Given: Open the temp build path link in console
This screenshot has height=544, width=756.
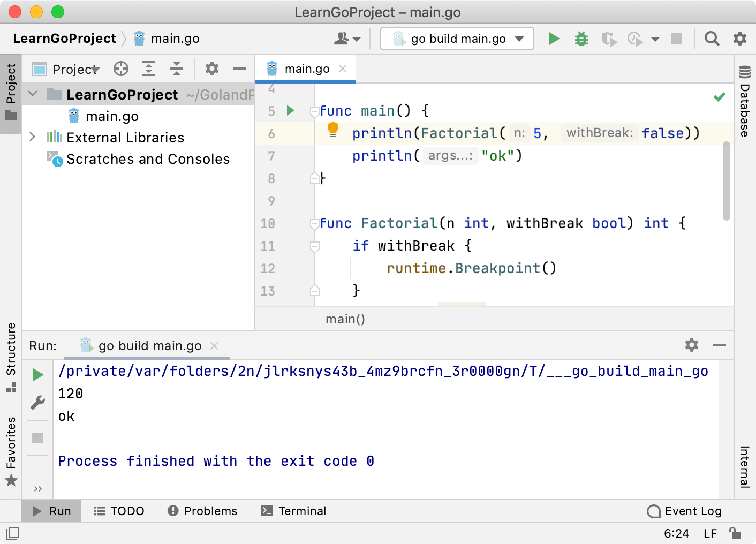Looking at the screenshot, I should 383,371.
